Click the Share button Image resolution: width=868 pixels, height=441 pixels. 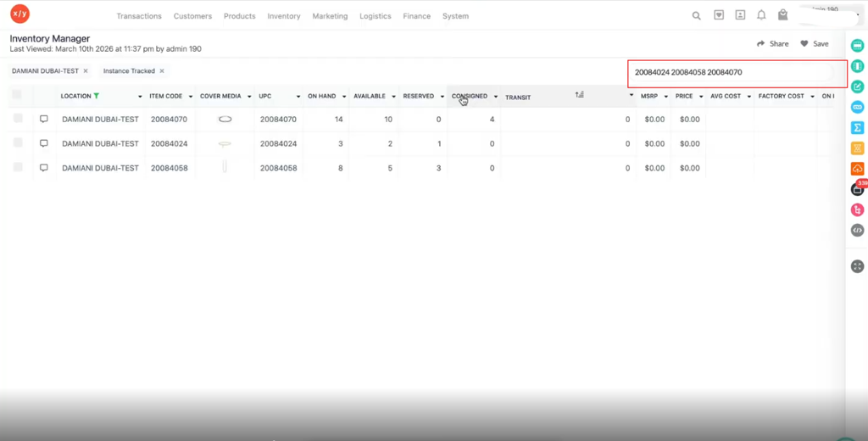coord(773,44)
